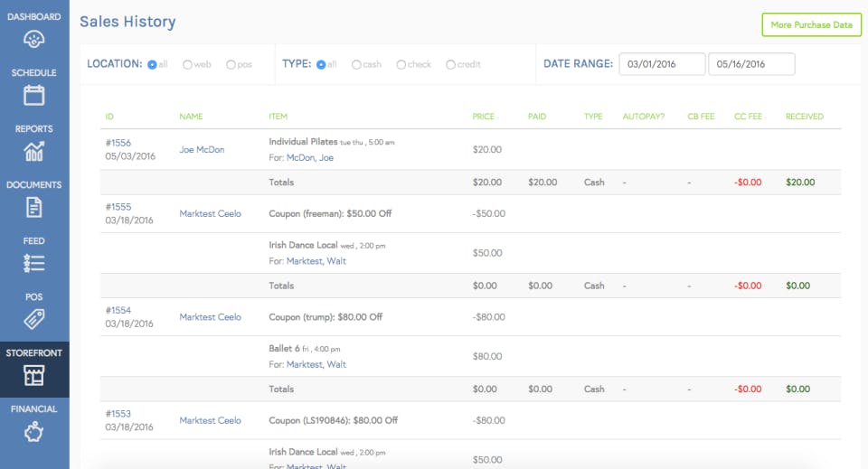Open Marktest Ceelo link for order #1555
The height and width of the screenshot is (469, 868).
[210, 213]
